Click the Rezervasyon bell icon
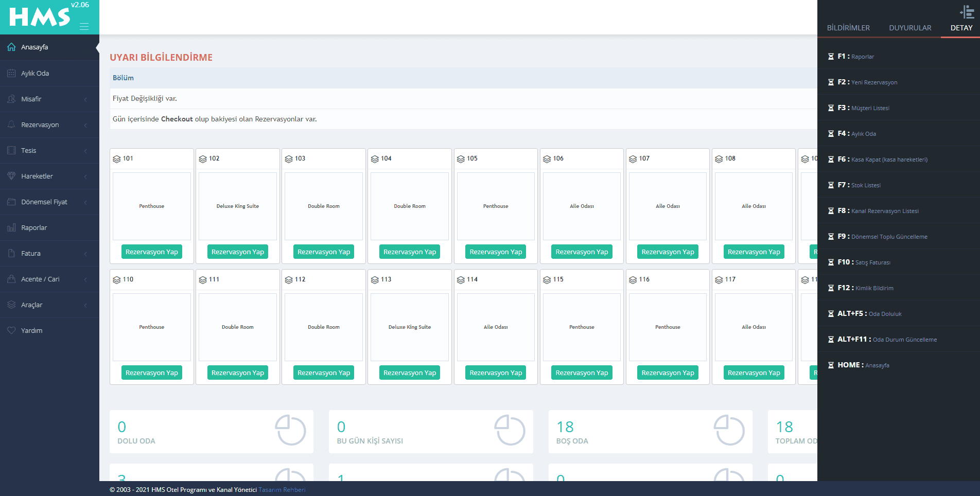 [x=11, y=125]
